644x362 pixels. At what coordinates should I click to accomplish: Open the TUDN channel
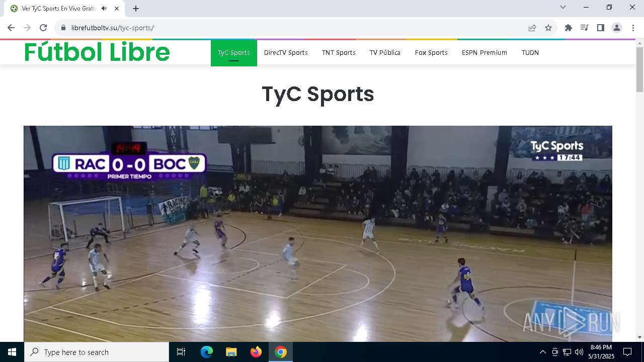click(x=530, y=53)
